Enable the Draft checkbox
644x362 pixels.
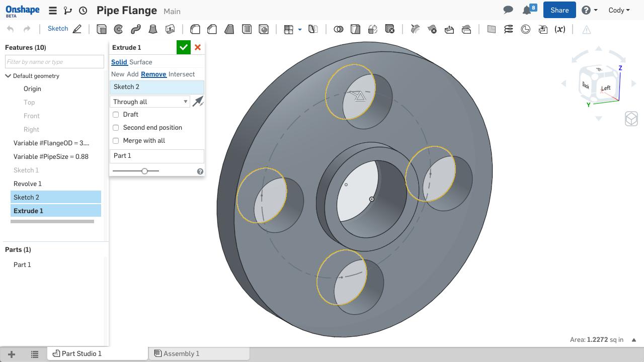point(116,115)
